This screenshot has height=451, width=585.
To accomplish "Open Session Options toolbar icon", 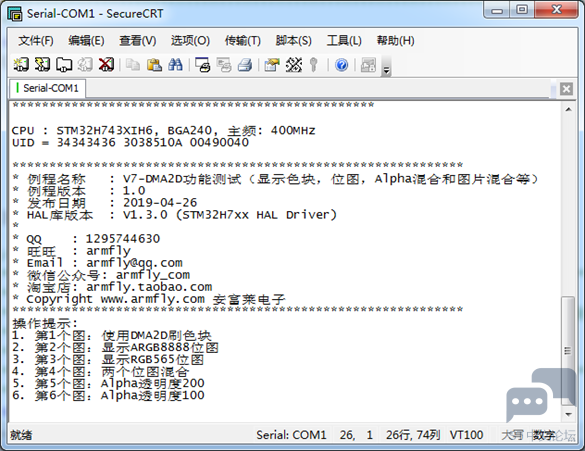I will click(x=272, y=65).
